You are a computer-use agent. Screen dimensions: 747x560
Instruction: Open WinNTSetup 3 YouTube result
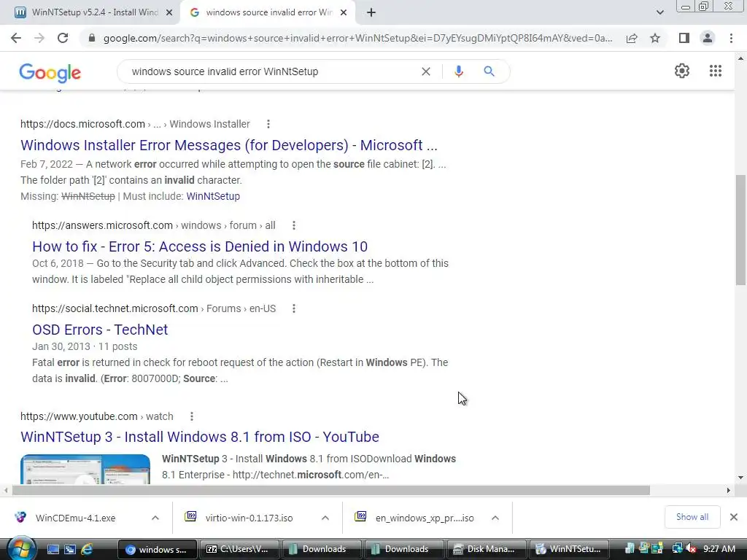[x=200, y=437]
